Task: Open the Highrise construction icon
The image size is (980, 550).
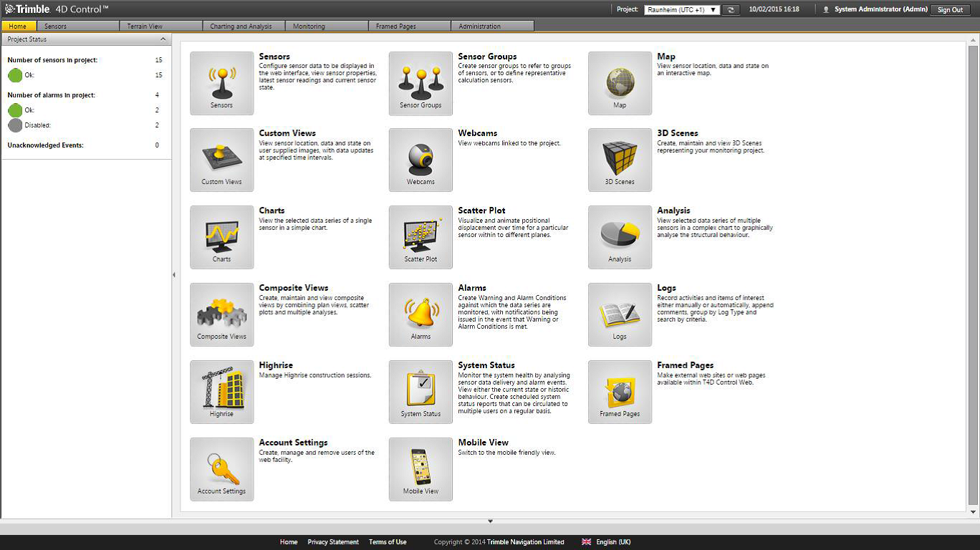Action: [221, 392]
